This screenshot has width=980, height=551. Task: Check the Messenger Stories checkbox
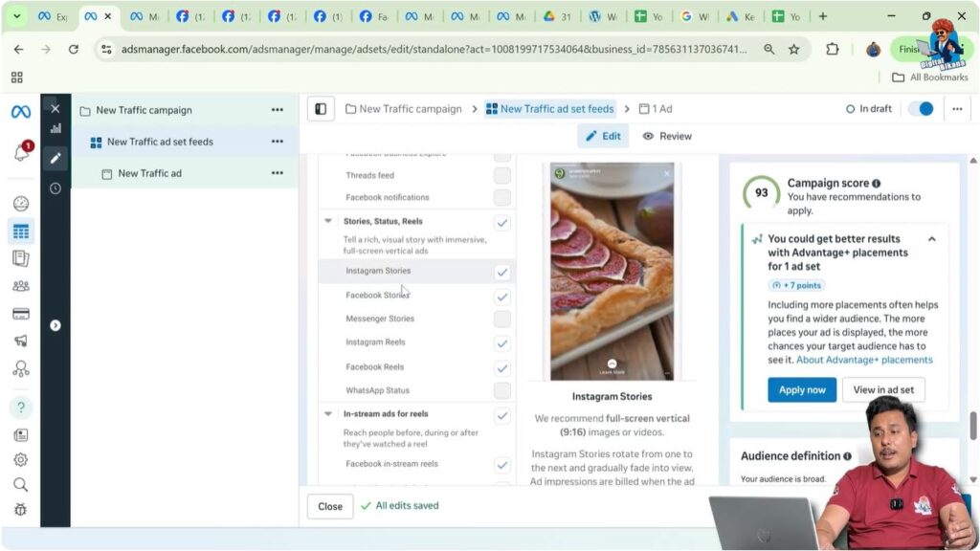(x=501, y=320)
